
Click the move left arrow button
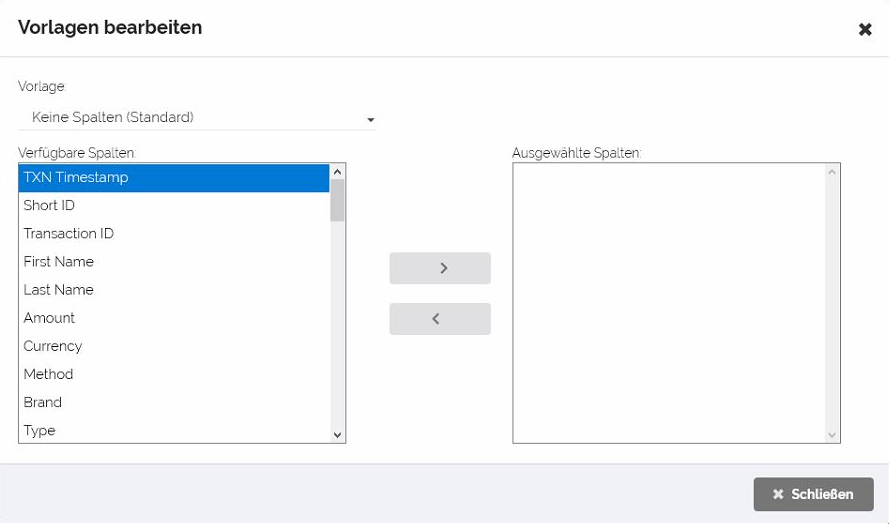pyautogui.click(x=440, y=319)
